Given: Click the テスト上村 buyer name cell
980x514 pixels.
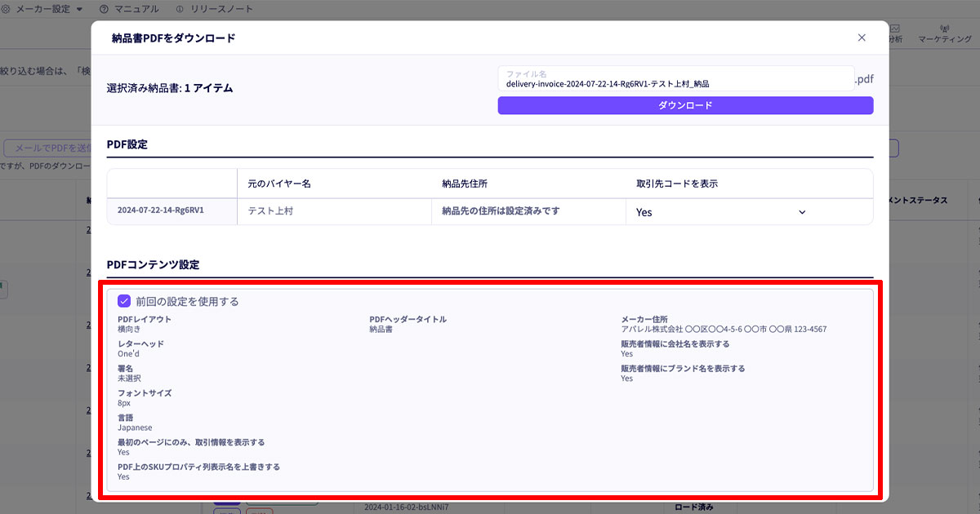Looking at the screenshot, I should [334, 210].
